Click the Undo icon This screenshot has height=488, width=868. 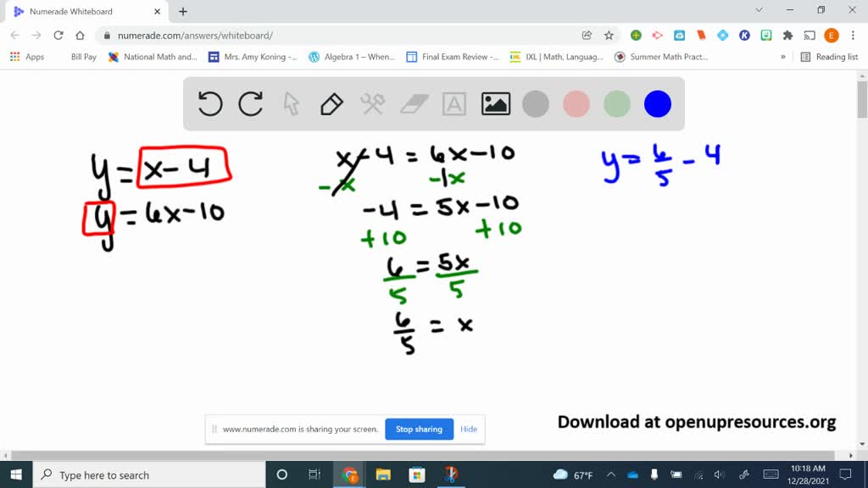pos(210,103)
